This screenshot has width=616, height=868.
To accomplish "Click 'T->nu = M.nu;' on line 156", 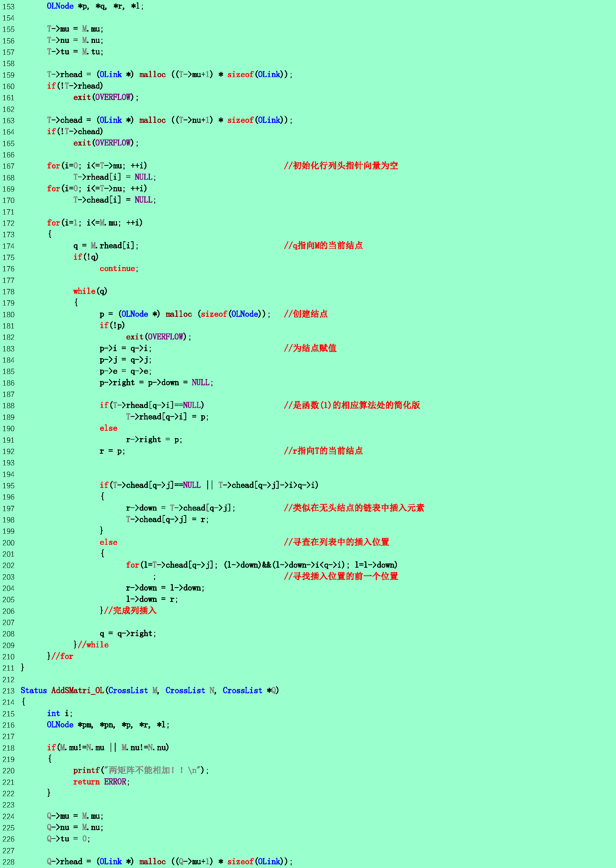I will [x=75, y=40].
